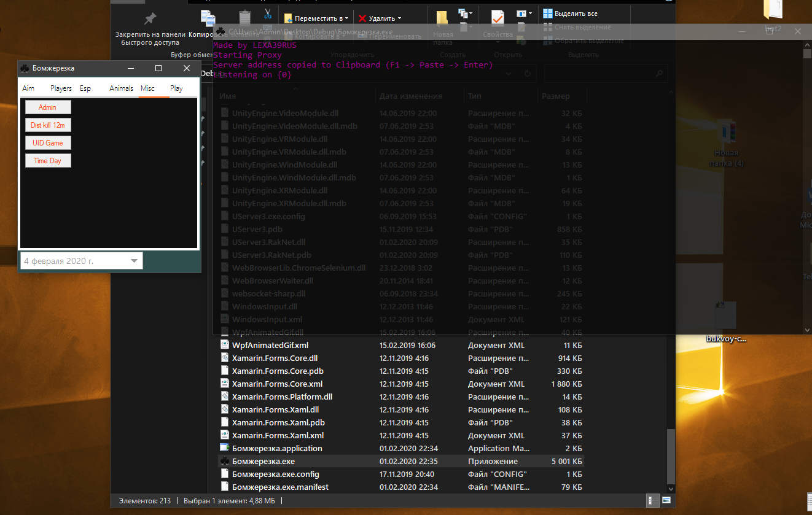This screenshot has width=812, height=515.
Task: Select file Бомжерезка.exe.manifest
Action: 280,487
